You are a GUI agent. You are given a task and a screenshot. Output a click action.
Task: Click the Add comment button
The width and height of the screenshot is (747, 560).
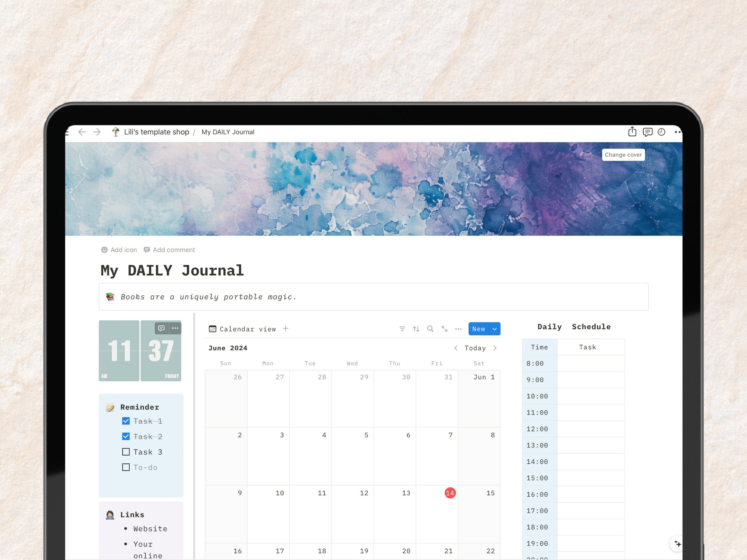coord(169,250)
